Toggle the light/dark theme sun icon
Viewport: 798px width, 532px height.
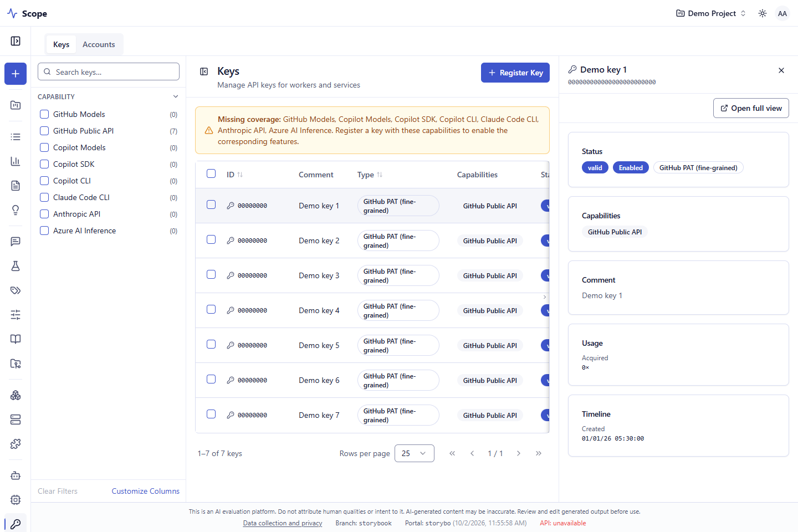(763, 13)
